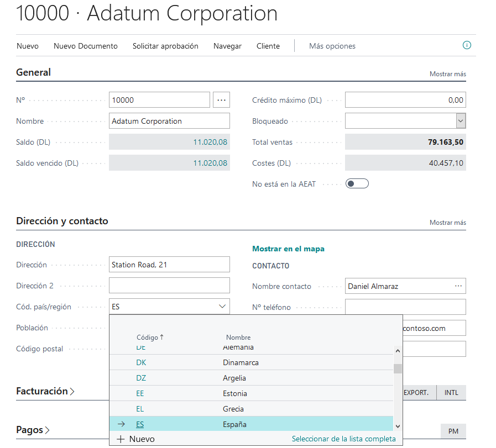Click the Mostrar en el mapa link
The image size is (496, 448).
click(x=288, y=249)
